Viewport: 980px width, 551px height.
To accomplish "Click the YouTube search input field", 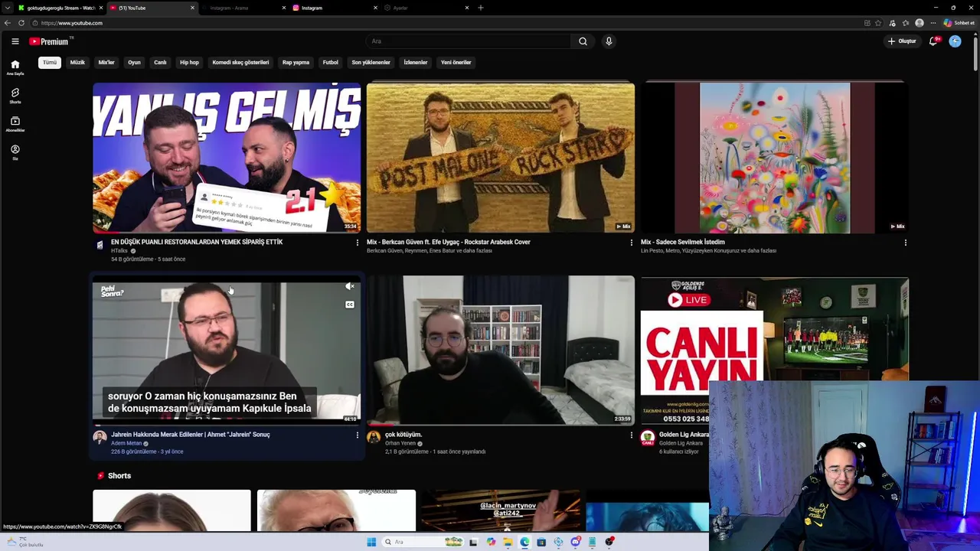I will point(468,41).
